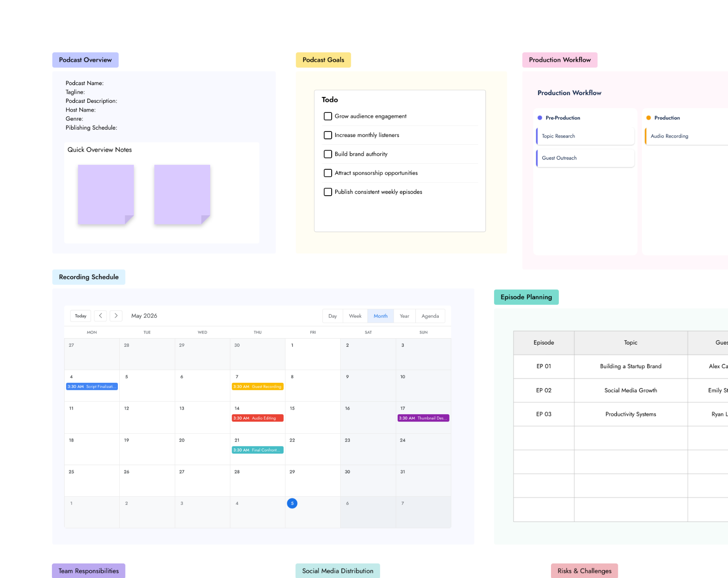Tick Publish consistent weekly episodes checkbox
Image resolution: width=728 pixels, height=578 pixels.
[328, 192]
